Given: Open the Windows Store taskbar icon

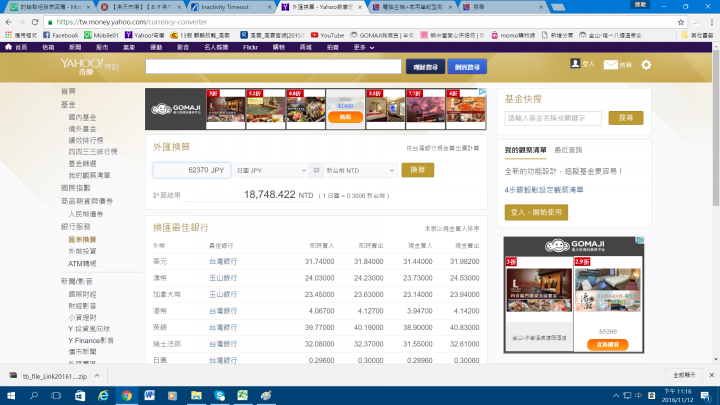Looking at the screenshot, I should 80,395.
